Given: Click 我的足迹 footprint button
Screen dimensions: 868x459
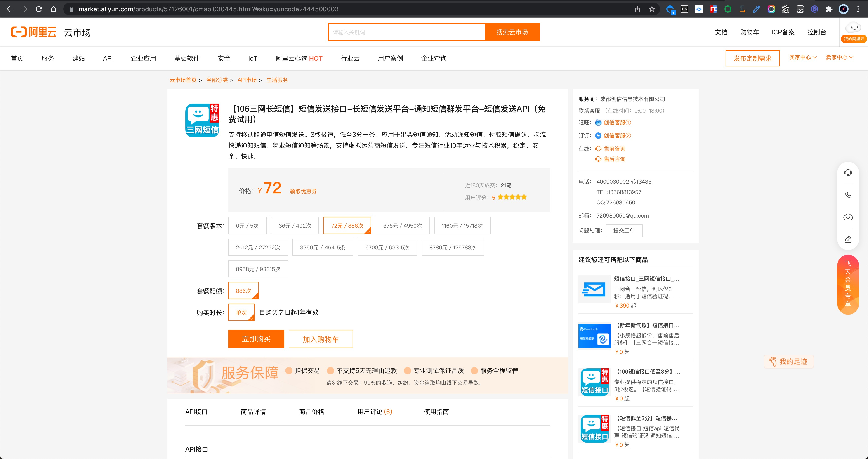Looking at the screenshot, I should click(788, 362).
